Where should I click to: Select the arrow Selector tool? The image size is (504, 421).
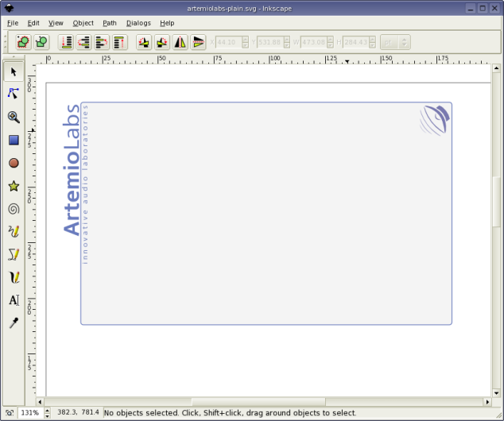point(14,71)
